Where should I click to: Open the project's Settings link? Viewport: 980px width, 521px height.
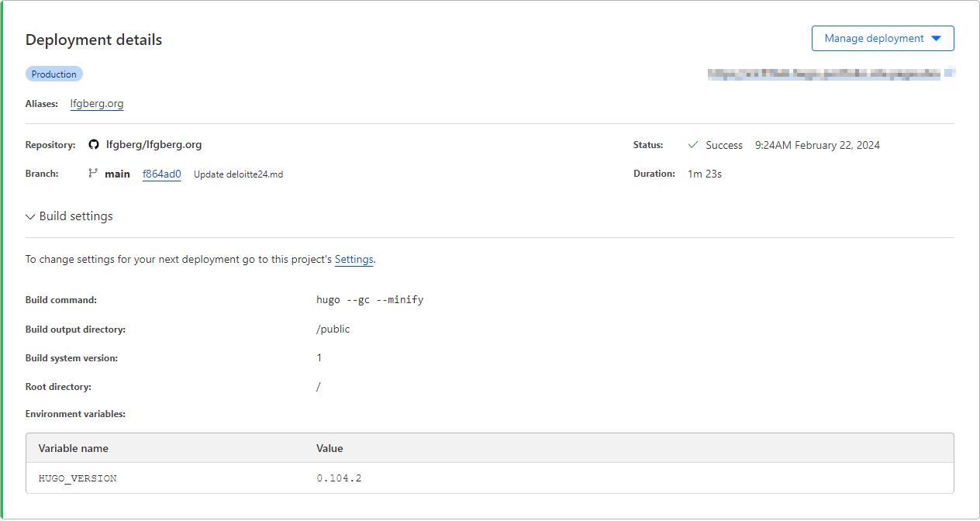tap(354, 259)
